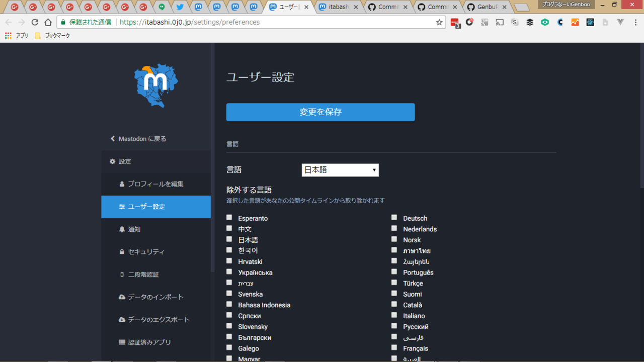Click the Mastodon instance logo

tap(156, 85)
